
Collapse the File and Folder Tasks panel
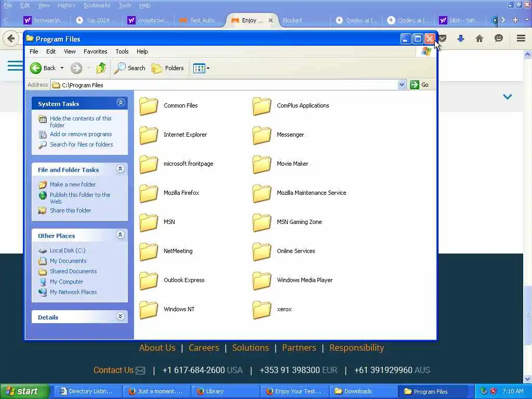pyautogui.click(x=121, y=169)
